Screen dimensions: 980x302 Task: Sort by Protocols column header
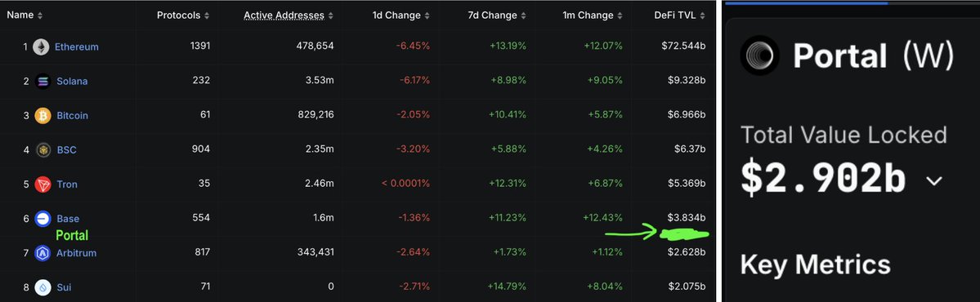[x=183, y=16]
